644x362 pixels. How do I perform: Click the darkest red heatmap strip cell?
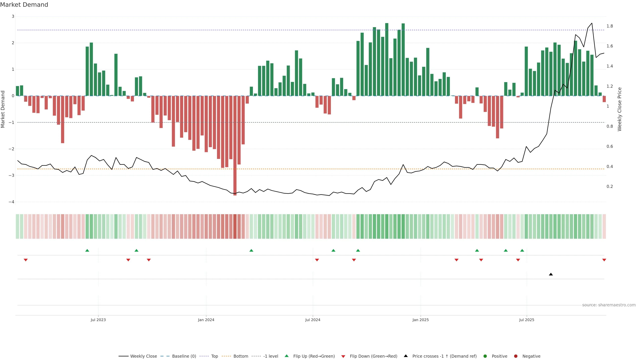235,226
